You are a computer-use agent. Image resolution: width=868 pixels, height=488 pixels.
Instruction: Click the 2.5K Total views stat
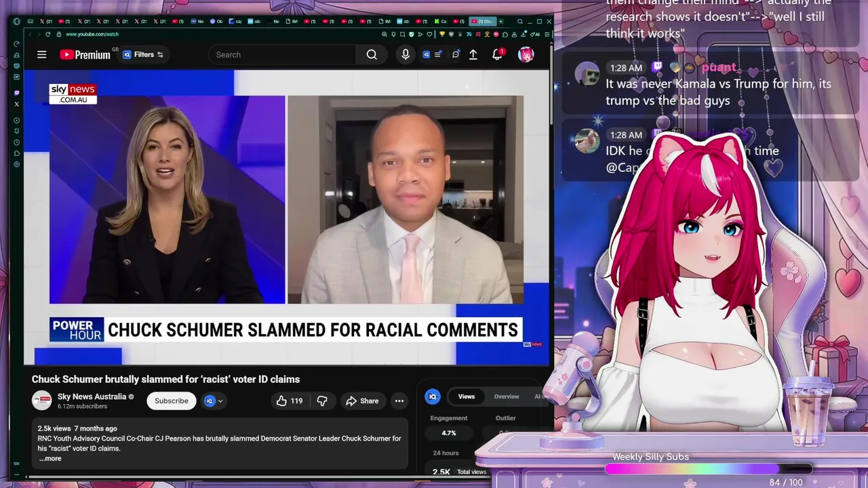point(459,472)
